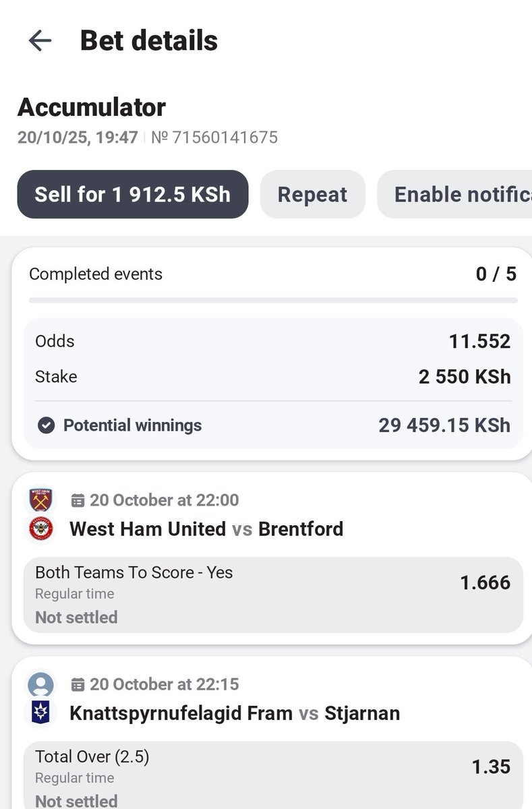Tap calendar icon beside 20 October at 22:00
This screenshot has width=532, height=809.
click(x=78, y=500)
